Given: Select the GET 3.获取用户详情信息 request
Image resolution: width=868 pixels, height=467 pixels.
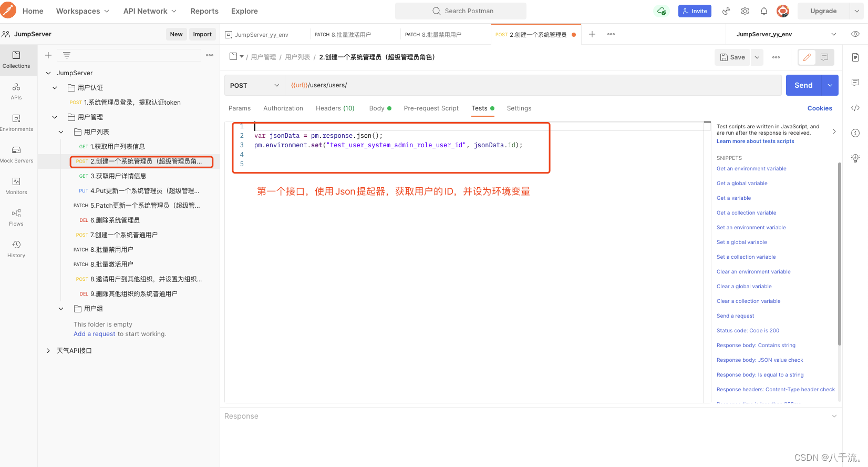Looking at the screenshot, I should pos(118,176).
